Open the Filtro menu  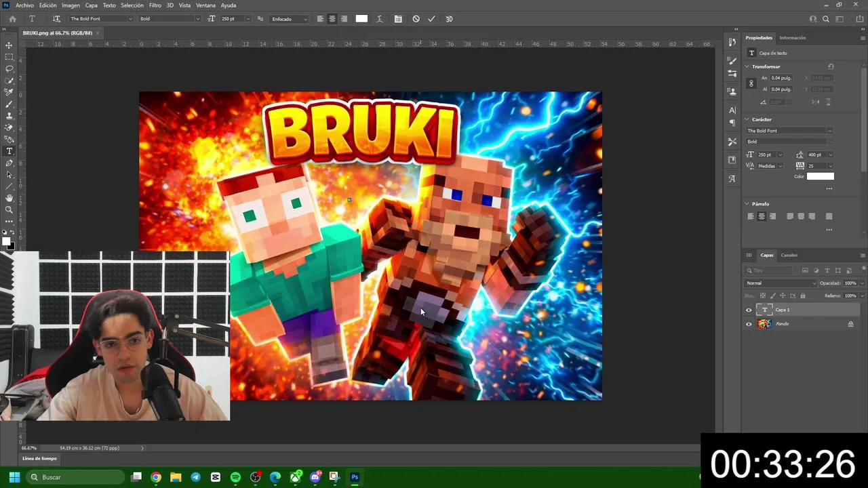pos(155,5)
